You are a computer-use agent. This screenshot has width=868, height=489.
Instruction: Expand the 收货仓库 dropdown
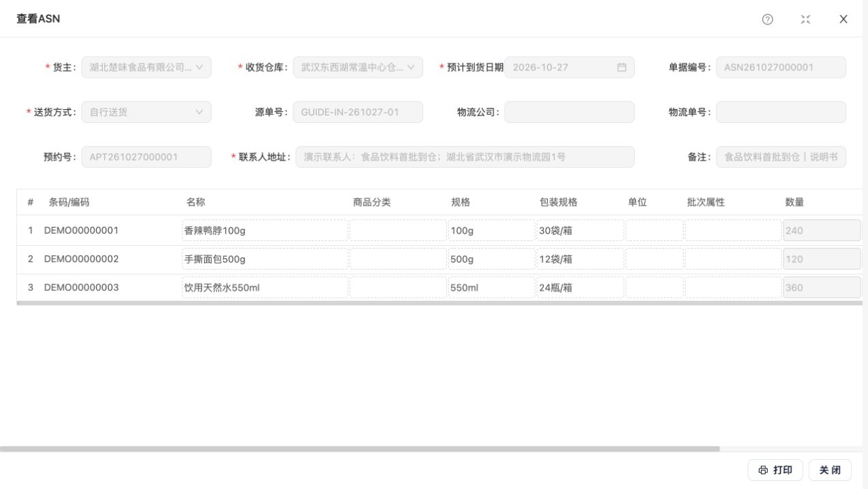tap(358, 68)
